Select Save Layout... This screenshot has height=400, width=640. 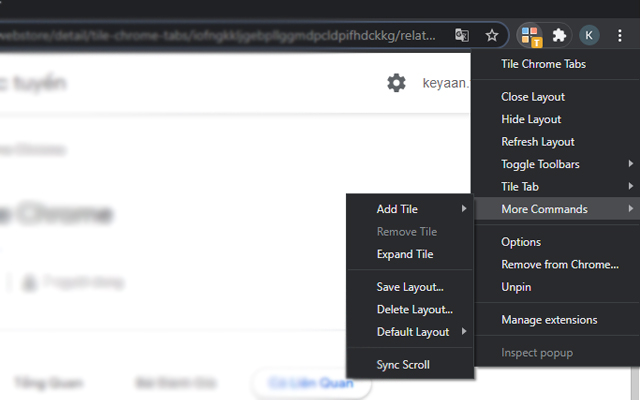(x=410, y=287)
